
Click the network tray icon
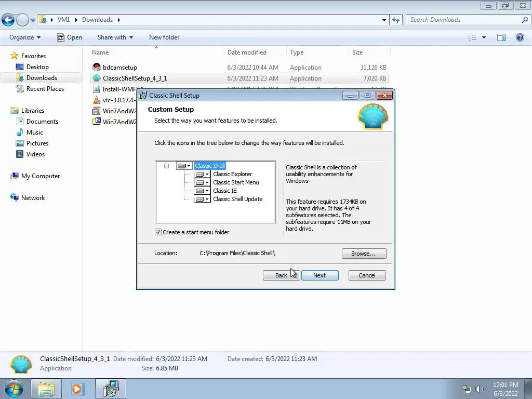[x=467, y=389]
